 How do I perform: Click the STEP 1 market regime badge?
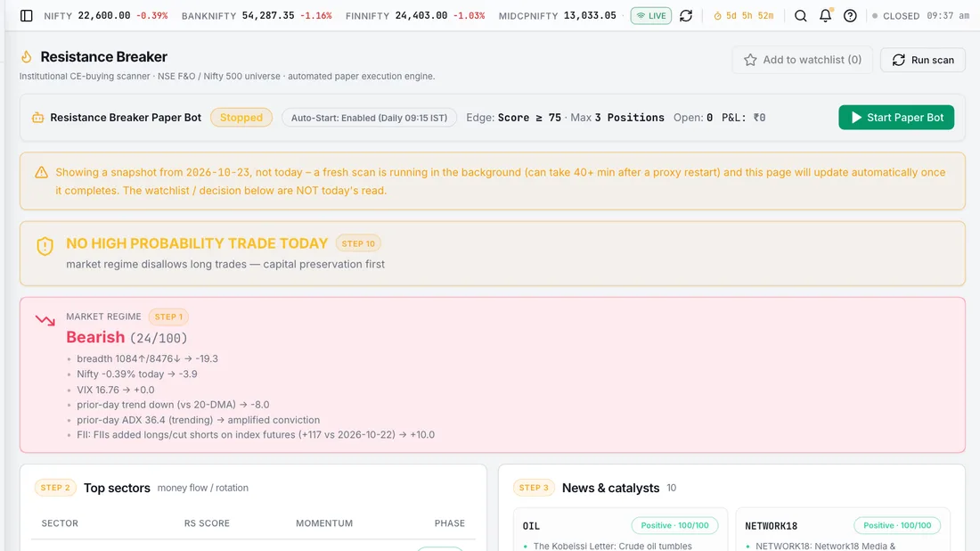click(168, 317)
